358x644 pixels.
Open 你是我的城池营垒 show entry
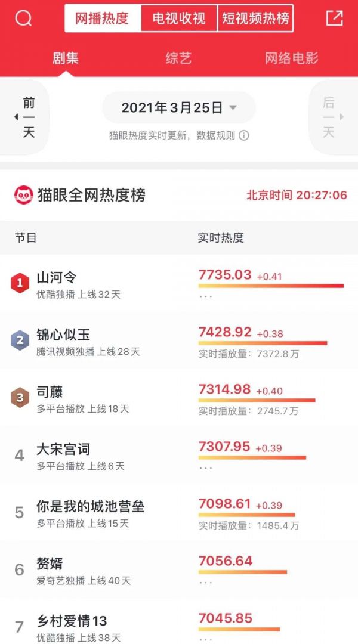coord(91,507)
